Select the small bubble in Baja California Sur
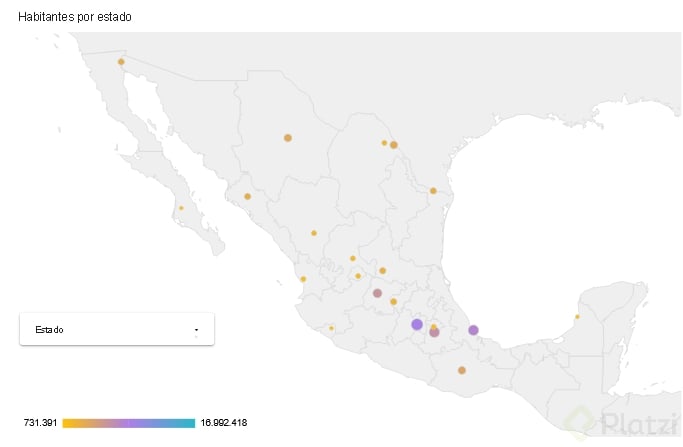Viewport: 683px width, 447px height. coord(181,208)
